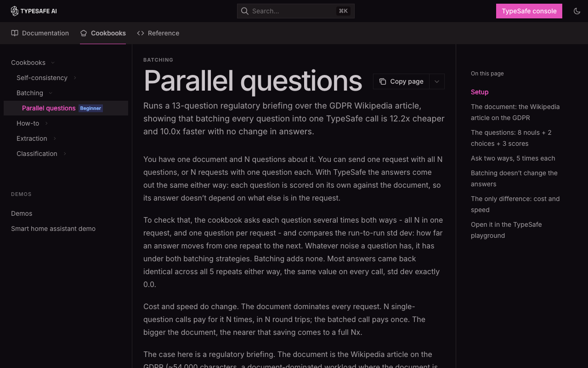Jump to the Setup section
The width and height of the screenshot is (588, 368).
[480, 92]
